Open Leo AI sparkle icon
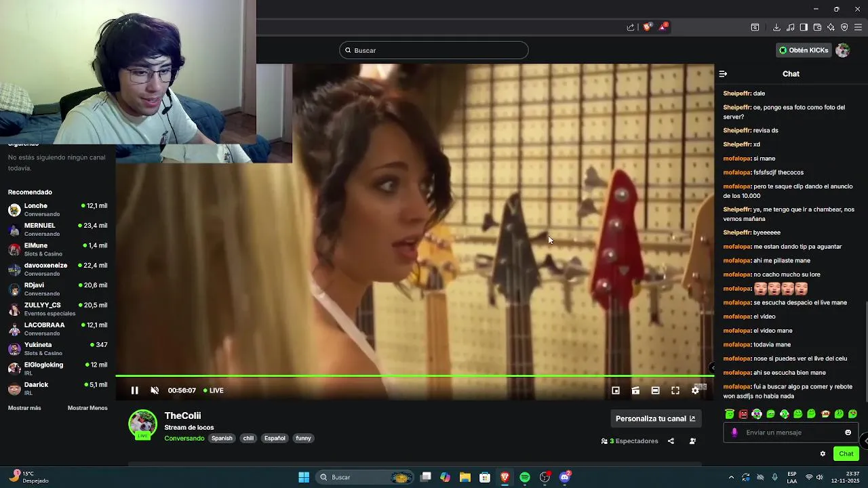 tap(831, 27)
